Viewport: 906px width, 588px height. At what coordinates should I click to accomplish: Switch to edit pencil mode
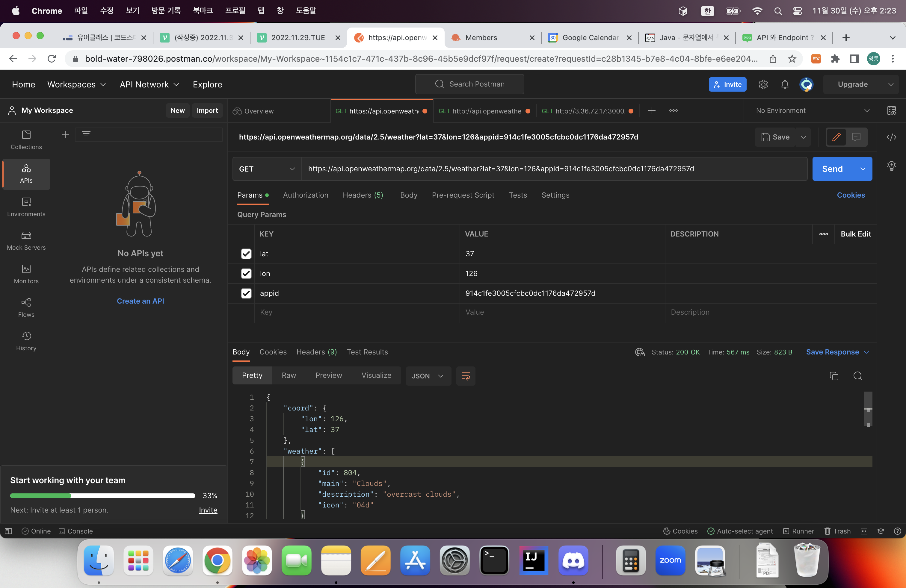(836, 137)
